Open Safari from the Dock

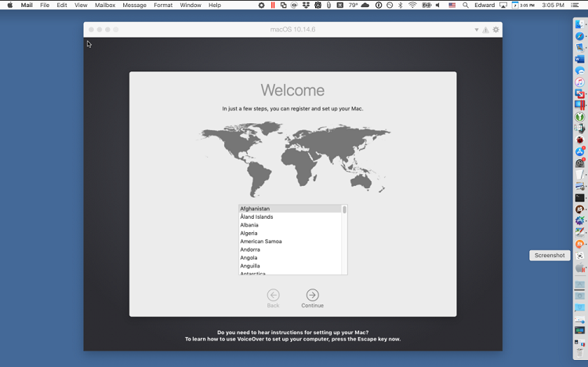(579, 36)
